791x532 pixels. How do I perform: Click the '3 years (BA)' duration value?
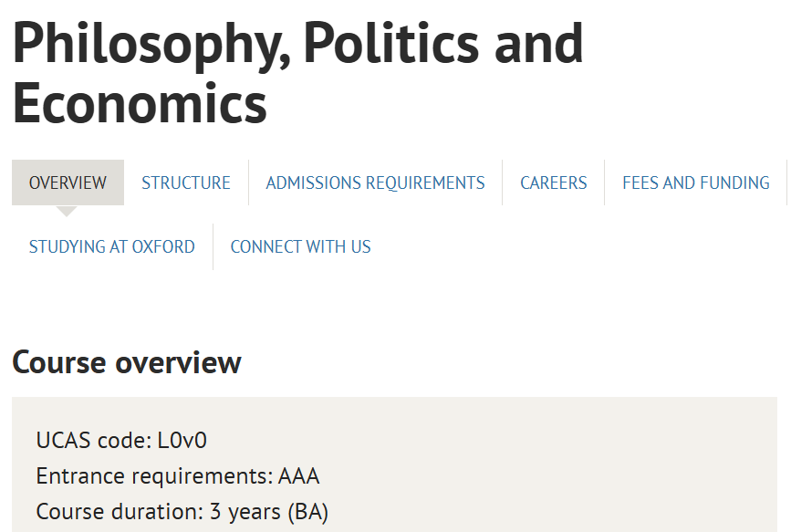(x=269, y=512)
